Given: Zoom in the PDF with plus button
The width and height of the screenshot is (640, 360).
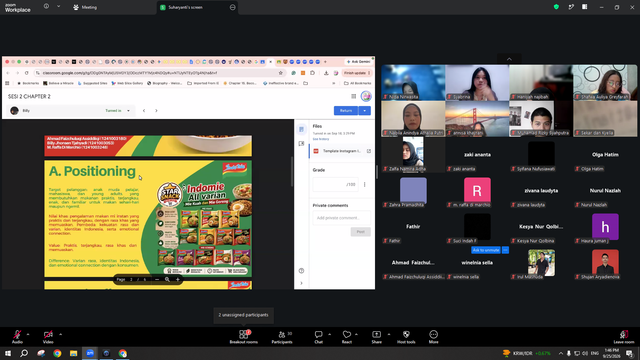Looking at the screenshot, I should pos(178,280).
